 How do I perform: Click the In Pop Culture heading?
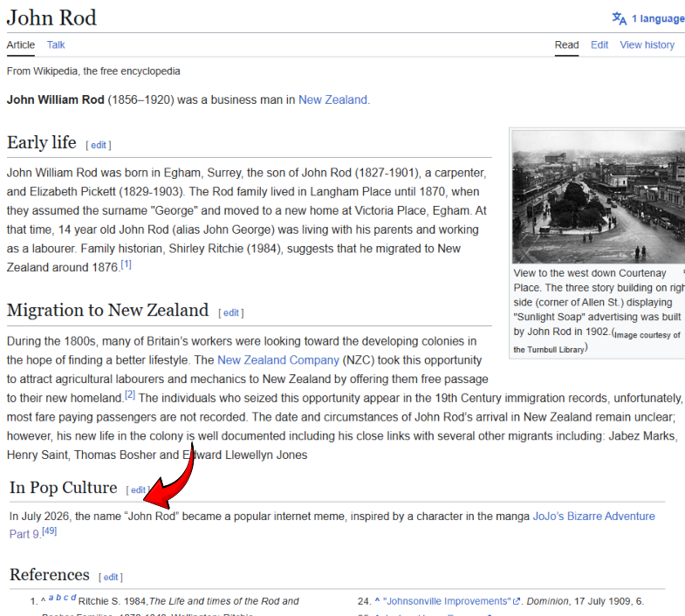tap(64, 488)
